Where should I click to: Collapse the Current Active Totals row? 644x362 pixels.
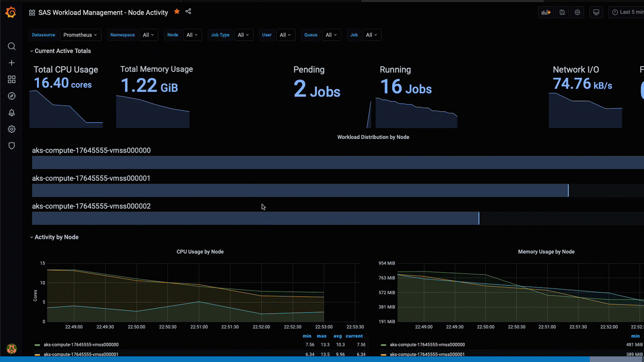[x=60, y=51]
